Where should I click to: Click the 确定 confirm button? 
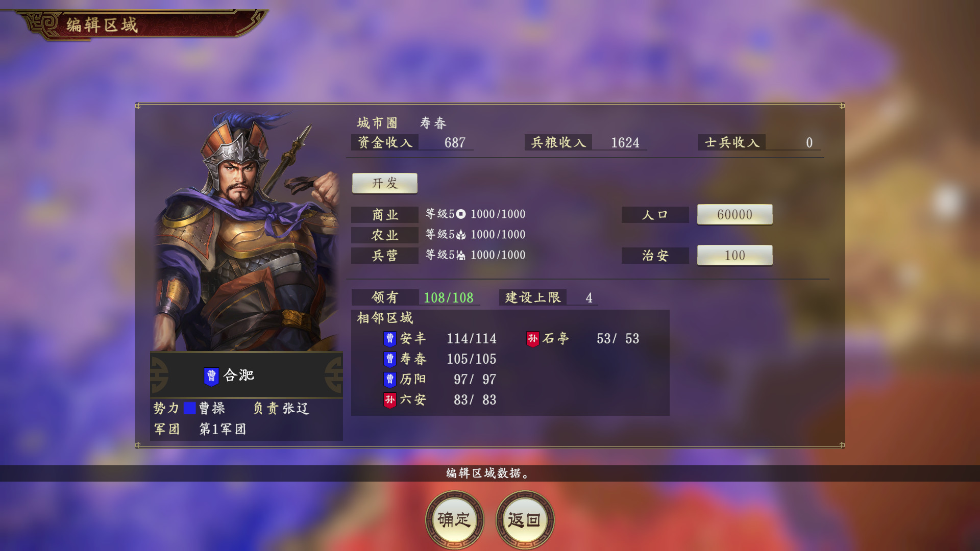(454, 520)
